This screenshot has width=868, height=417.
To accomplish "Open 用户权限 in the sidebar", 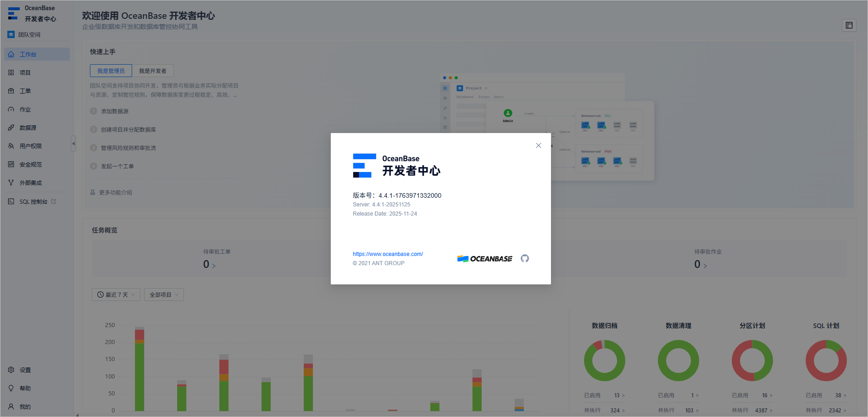I will tap(37, 146).
